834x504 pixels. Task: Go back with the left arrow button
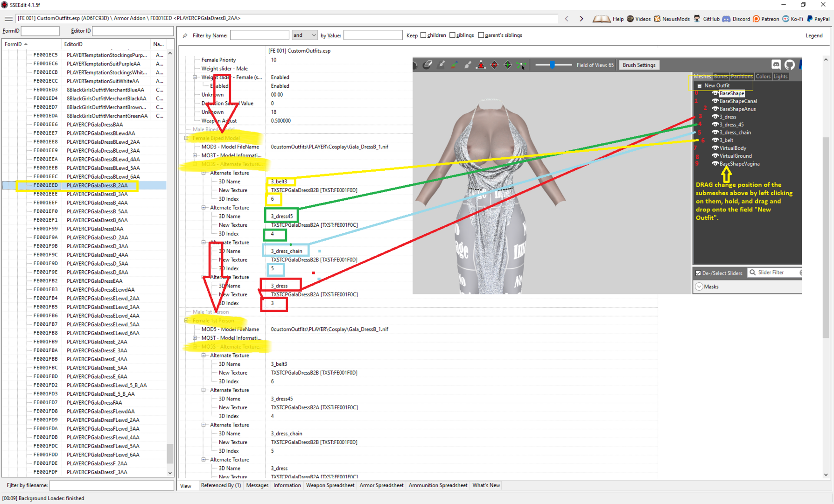[567, 19]
